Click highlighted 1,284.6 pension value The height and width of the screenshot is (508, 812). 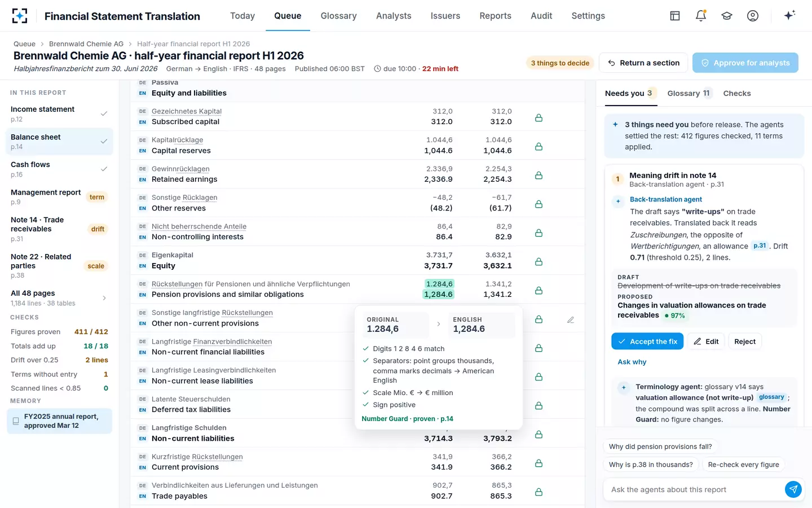438,294
